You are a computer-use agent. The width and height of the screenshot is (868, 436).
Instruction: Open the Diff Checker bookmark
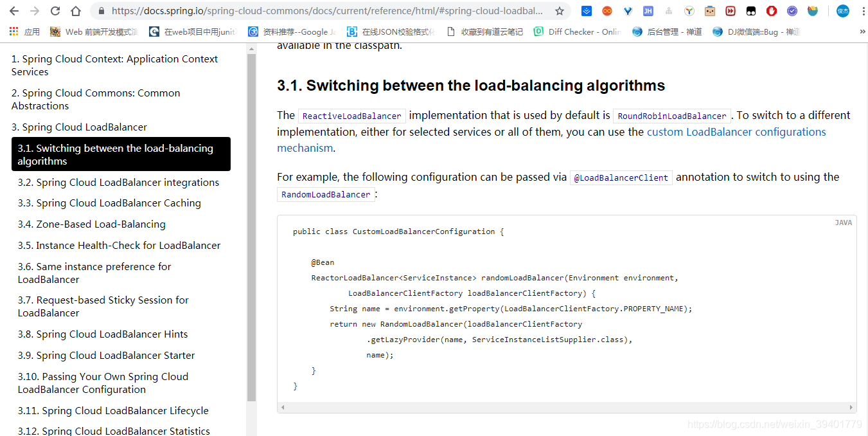(x=577, y=32)
